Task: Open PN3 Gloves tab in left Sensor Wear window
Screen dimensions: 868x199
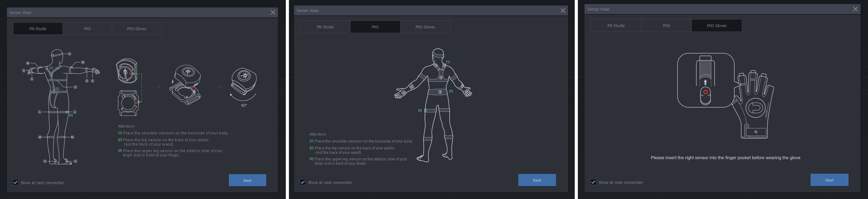Action: pyautogui.click(x=137, y=29)
